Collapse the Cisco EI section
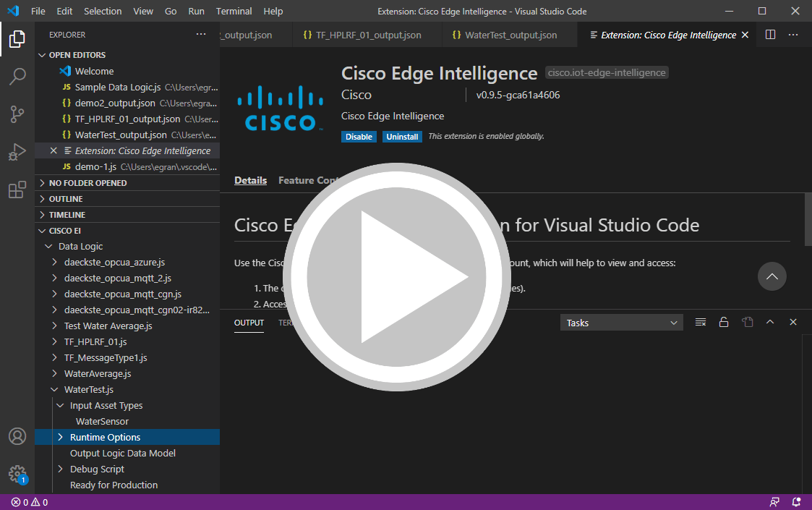Image resolution: width=812 pixels, height=510 pixels. (x=127, y=231)
